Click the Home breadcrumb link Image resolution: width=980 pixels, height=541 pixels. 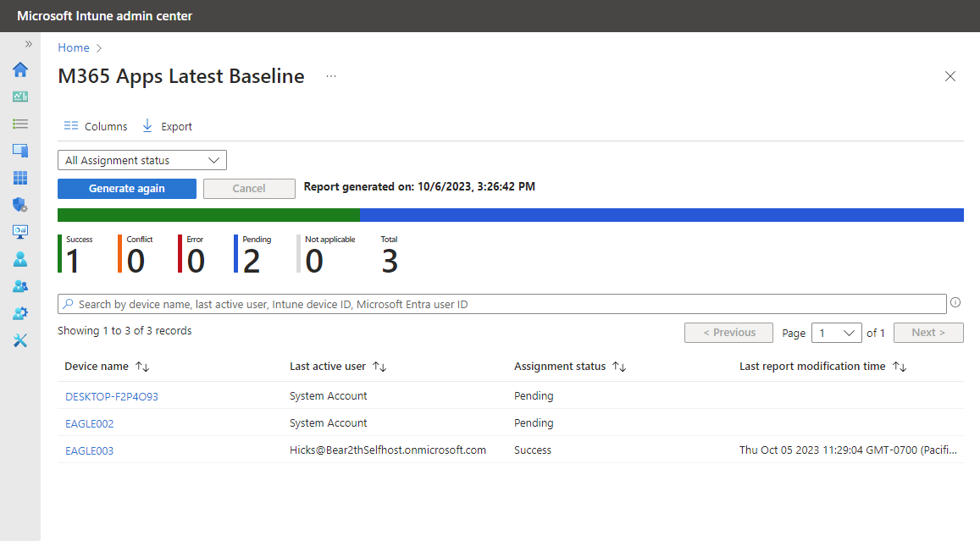[x=73, y=47]
